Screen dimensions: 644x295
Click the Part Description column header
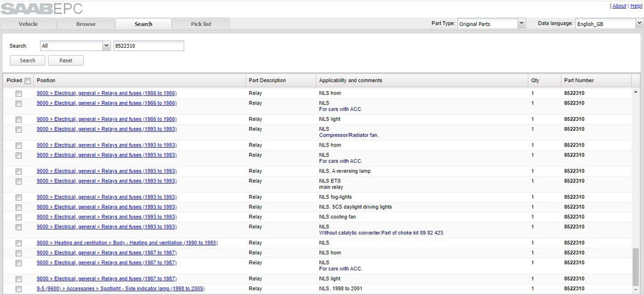pyautogui.click(x=280, y=81)
